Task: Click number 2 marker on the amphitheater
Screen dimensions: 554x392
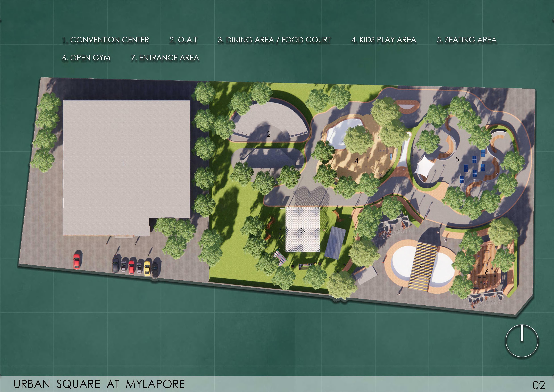Action: pos(269,134)
